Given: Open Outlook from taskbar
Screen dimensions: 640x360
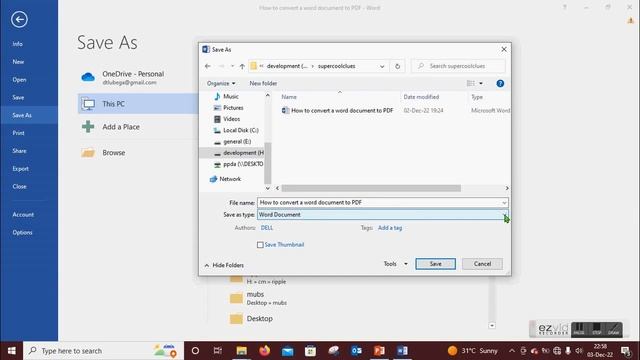Looking at the screenshot, I should coord(356,351).
